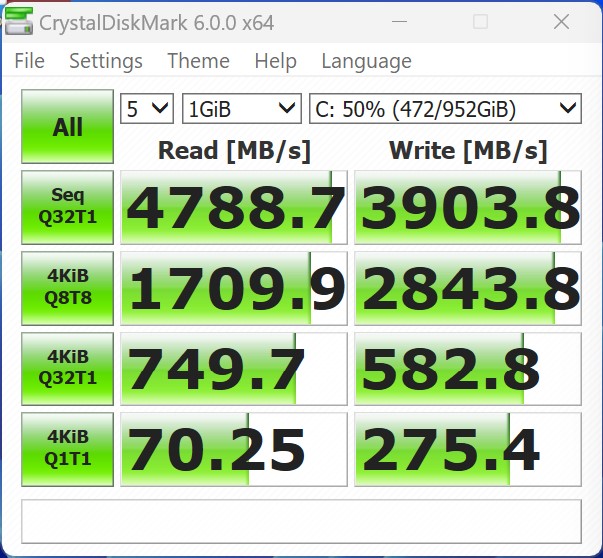Viewport: 603px width, 558px height.
Task: Click the empty comment field at bottom
Action: pyautogui.click(x=302, y=521)
